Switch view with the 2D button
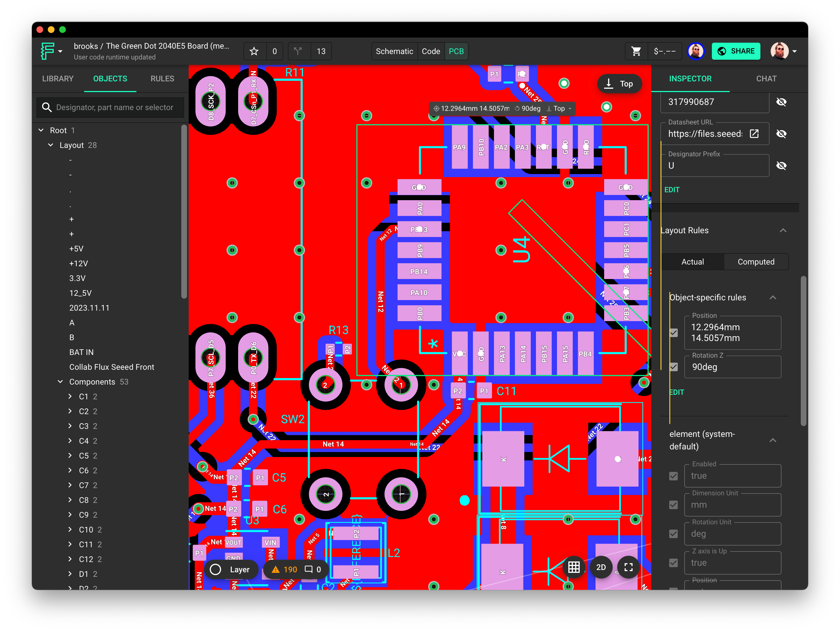The width and height of the screenshot is (840, 632). pos(601,567)
